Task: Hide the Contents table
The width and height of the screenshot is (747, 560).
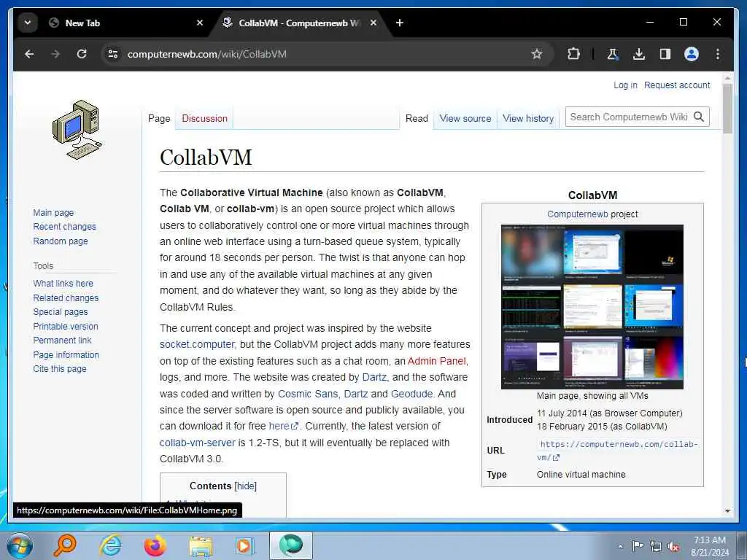Action: point(245,486)
